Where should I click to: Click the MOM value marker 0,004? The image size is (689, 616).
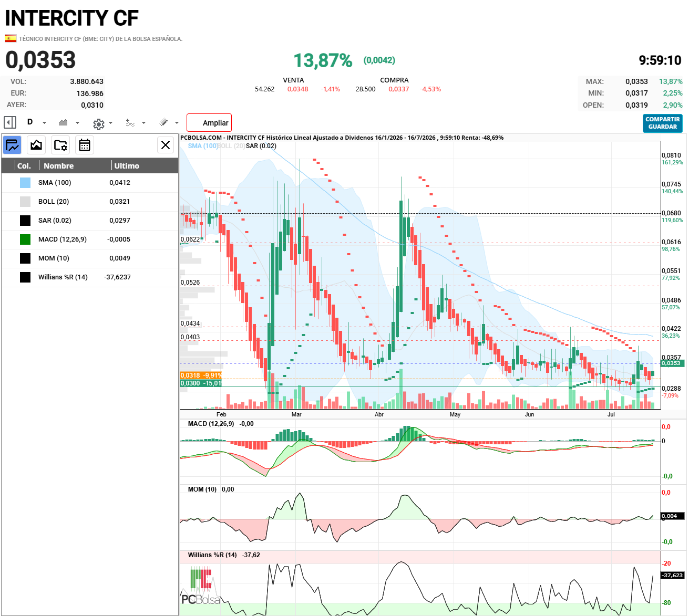pyautogui.click(x=673, y=516)
